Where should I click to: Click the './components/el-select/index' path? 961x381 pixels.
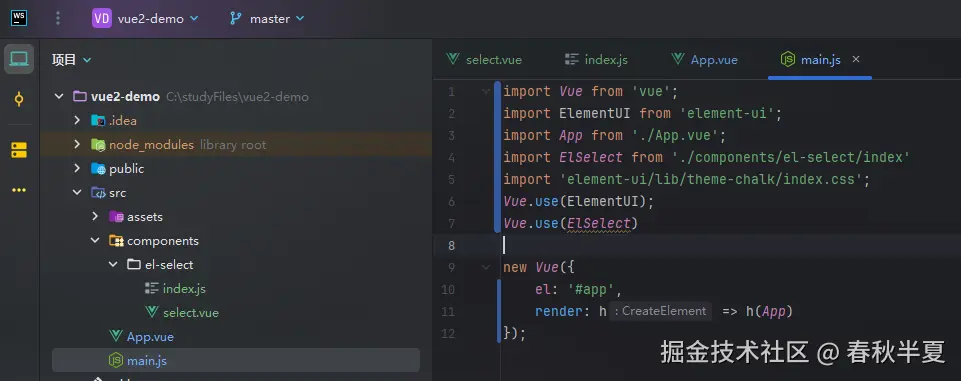pos(791,158)
